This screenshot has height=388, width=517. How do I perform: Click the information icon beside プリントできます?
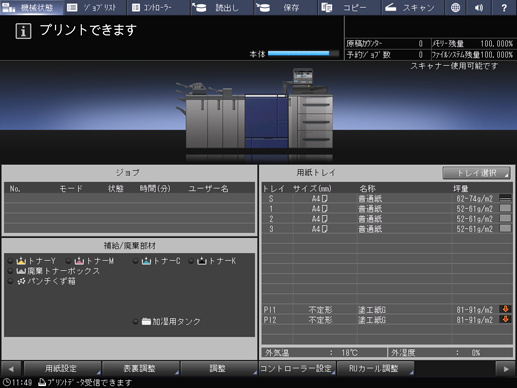[23, 31]
